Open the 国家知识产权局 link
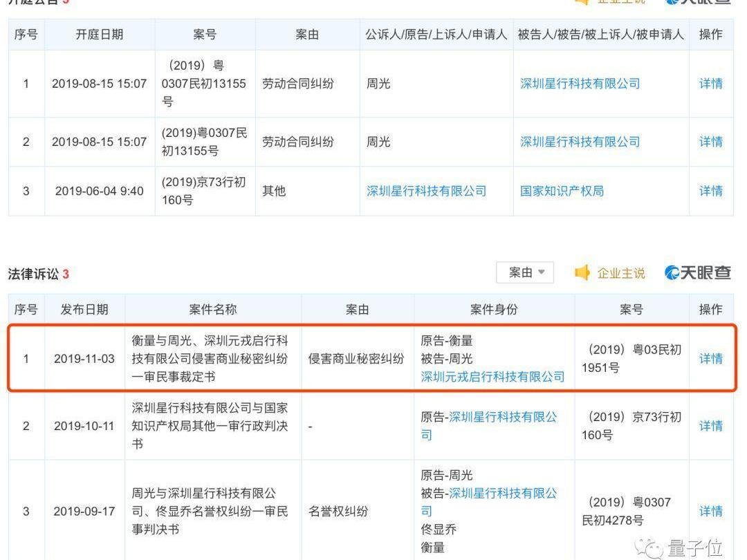 coord(562,191)
